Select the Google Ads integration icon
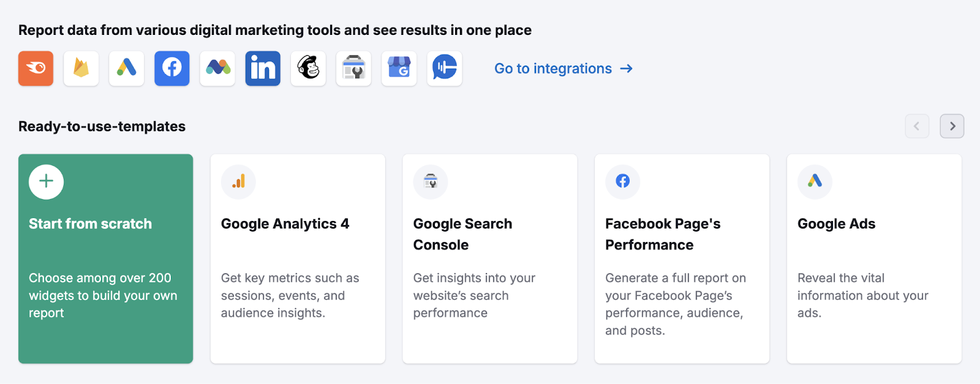980x384 pixels. [126, 68]
